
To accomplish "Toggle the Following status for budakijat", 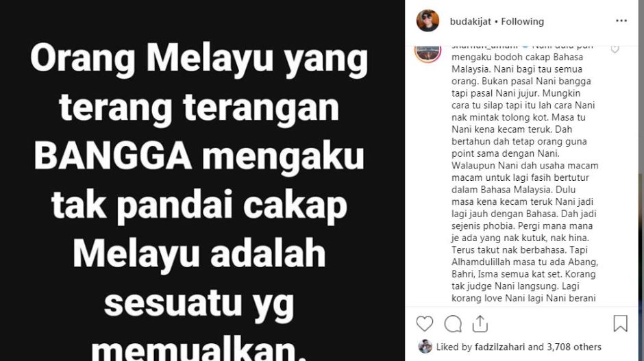I will click(523, 21).
